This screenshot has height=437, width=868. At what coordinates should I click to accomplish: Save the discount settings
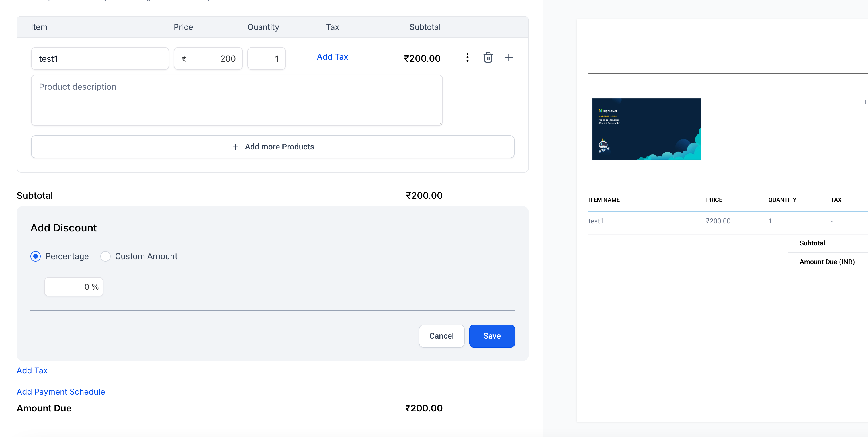(x=492, y=336)
